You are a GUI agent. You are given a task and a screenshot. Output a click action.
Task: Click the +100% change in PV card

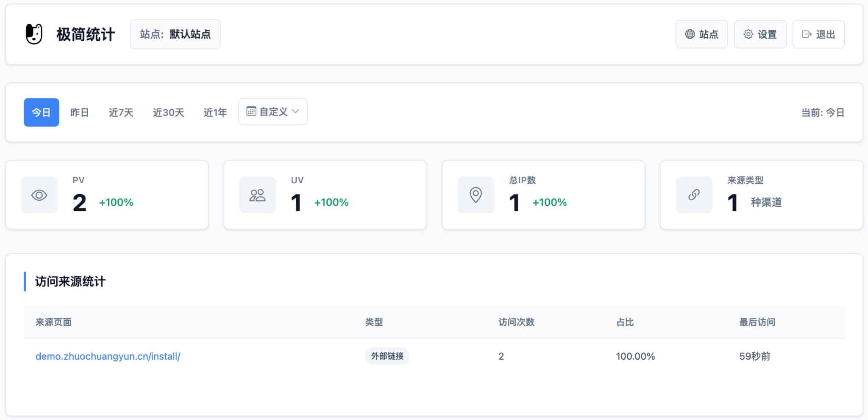tap(116, 202)
